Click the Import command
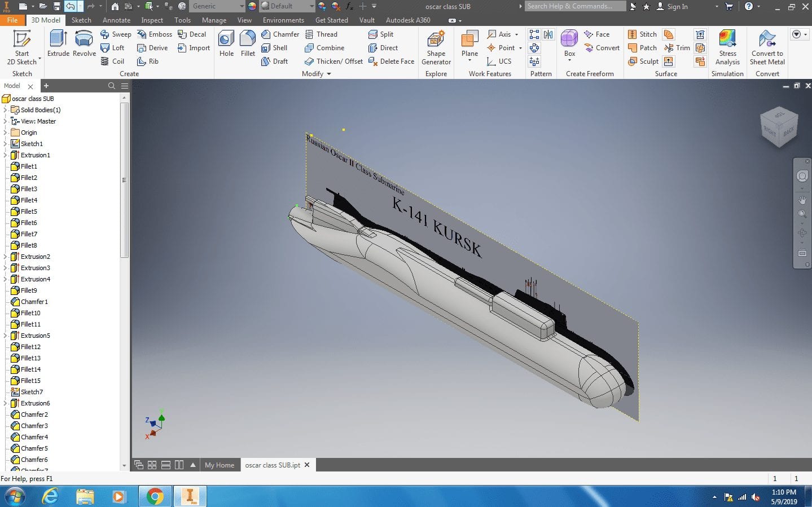Image resolution: width=812 pixels, height=507 pixels. (x=194, y=48)
